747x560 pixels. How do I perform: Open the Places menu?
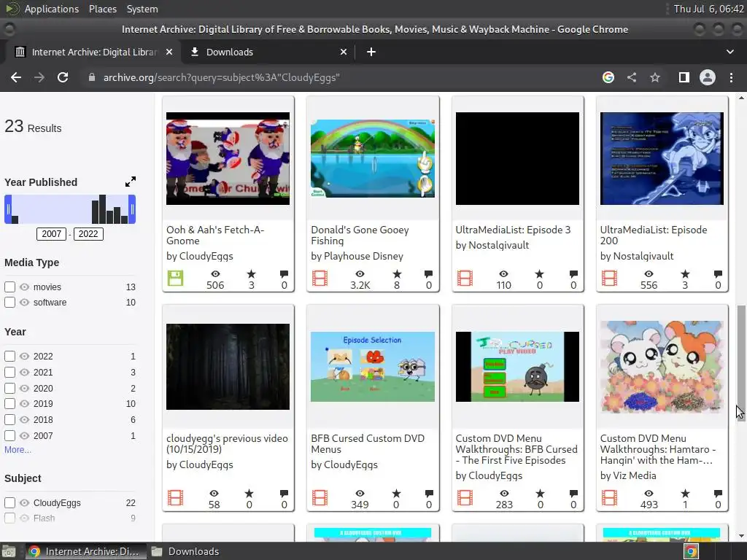(103, 9)
